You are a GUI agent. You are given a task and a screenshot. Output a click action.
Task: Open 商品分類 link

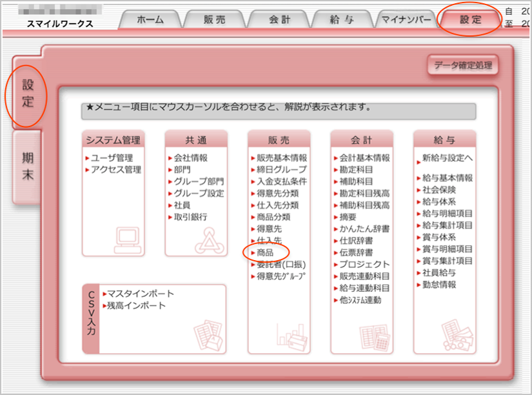[273, 217]
